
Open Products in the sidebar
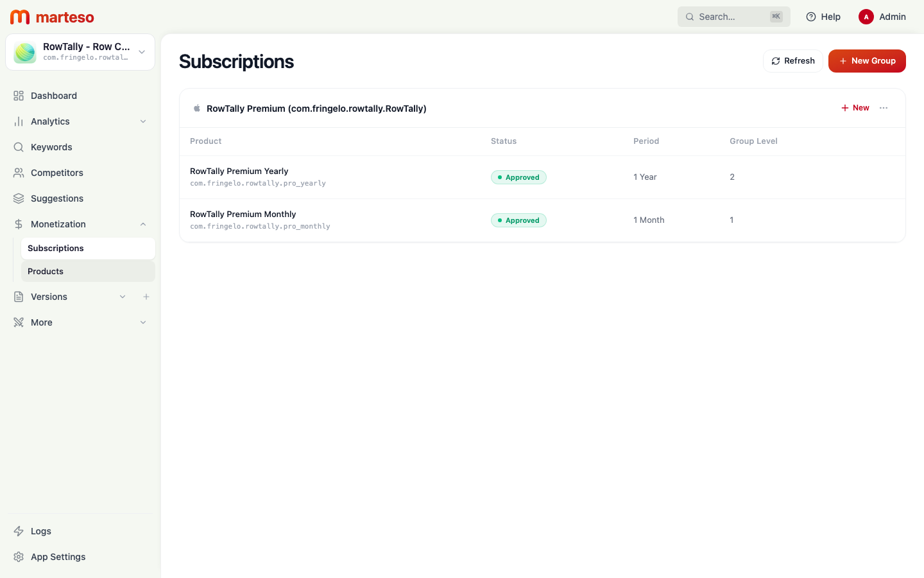click(88, 271)
